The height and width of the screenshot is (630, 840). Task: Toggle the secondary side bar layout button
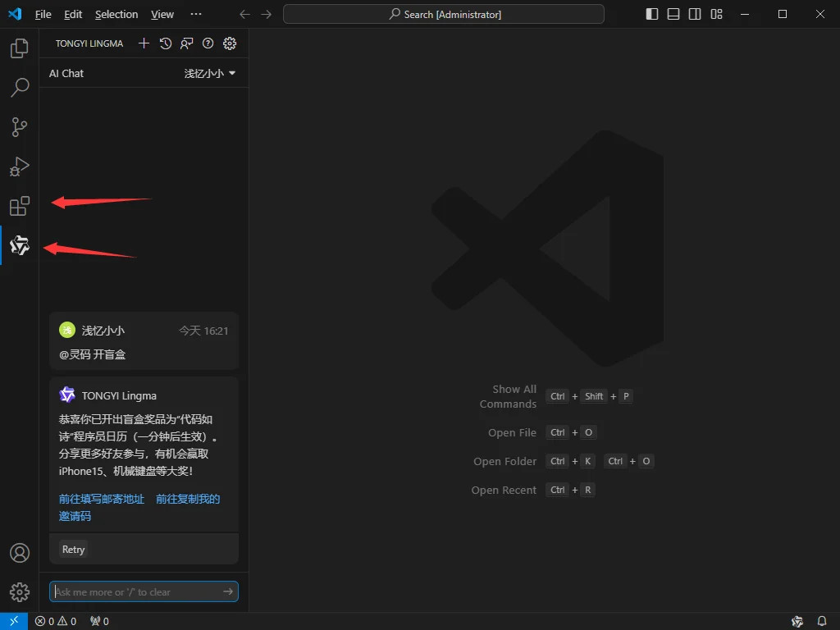695,14
